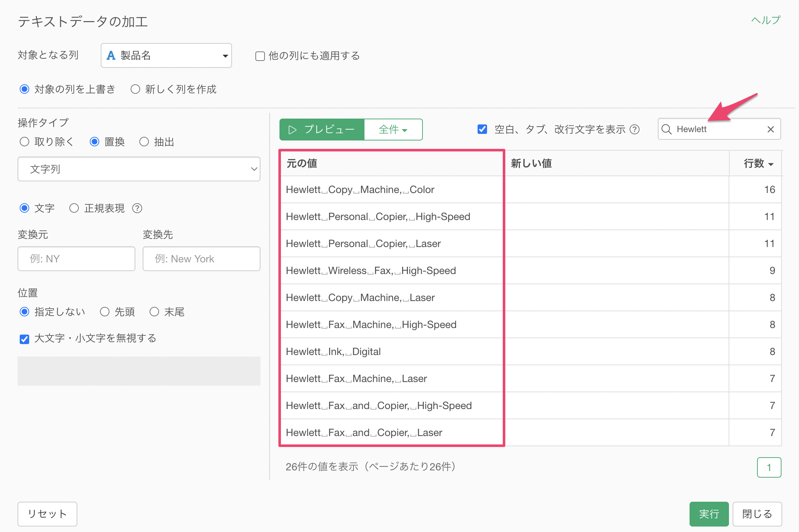Select the 文字 matching option
This screenshot has width=799, height=532.
click(24, 208)
